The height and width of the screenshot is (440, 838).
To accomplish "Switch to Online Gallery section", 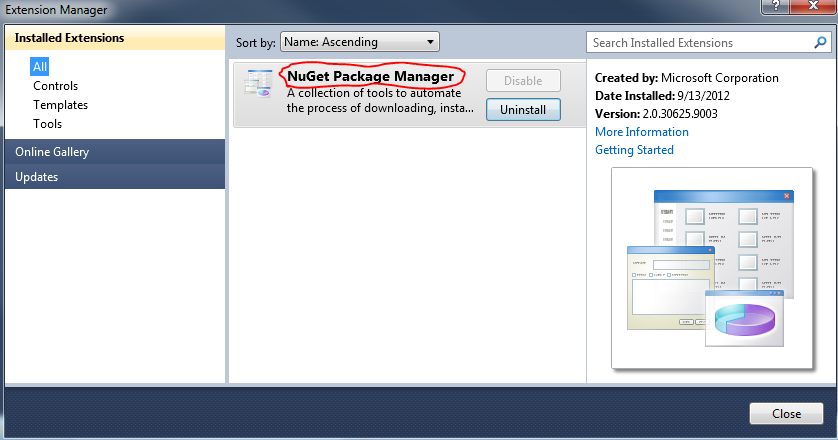I will coord(115,152).
